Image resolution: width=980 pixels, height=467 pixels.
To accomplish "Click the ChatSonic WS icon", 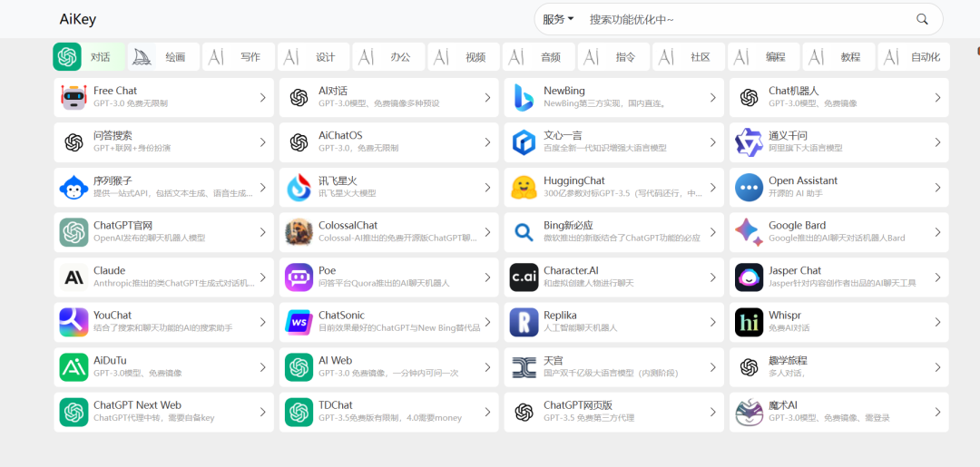I will [299, 322].
